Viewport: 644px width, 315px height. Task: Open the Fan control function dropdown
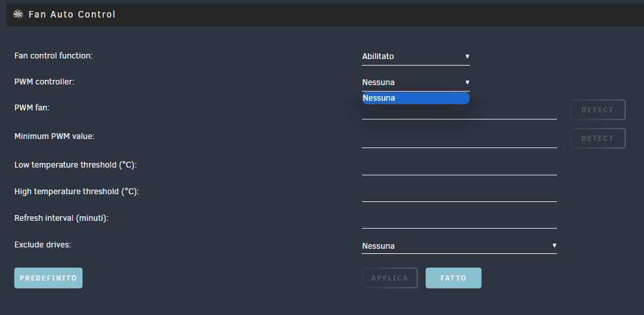(x=416, y=57)
